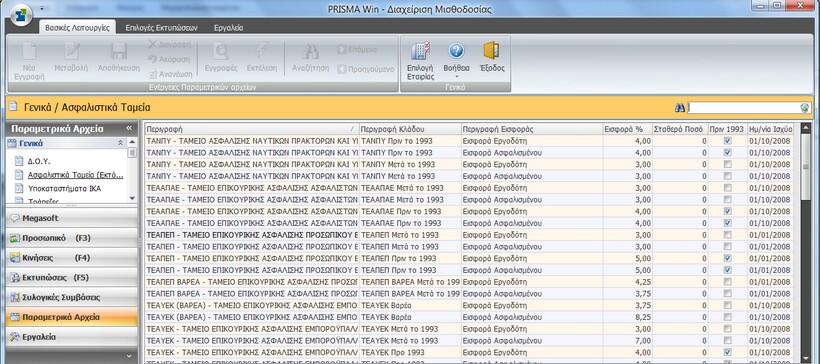The height and width of the screenshot is (364, 820).
Task: Open the Εργαλεία navigation section in sidebar
Action: point(72,337)
